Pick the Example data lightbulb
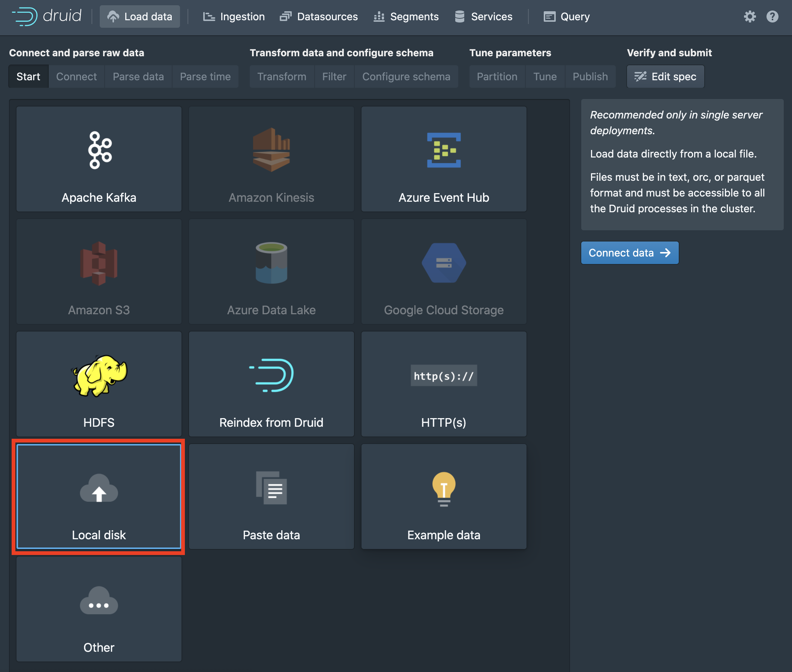792x672 pixels. 444,488
